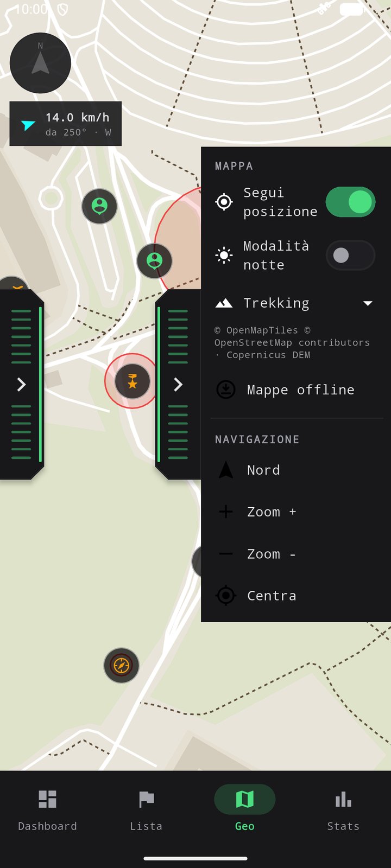This screenshot has height=868, width=391.
Task: Click the map attribution text
Action: pos(292,342)
